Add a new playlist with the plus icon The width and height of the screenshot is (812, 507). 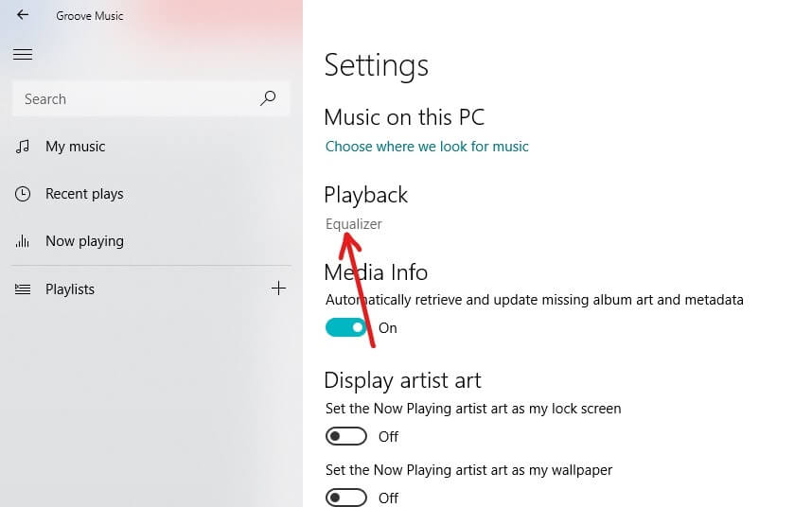click(x=278, y=288)
